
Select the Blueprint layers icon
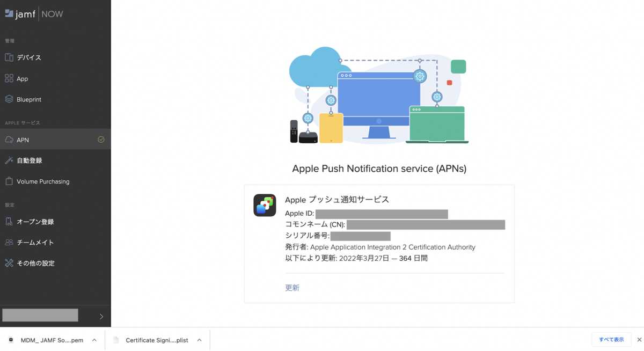click(x=9, y=99)
